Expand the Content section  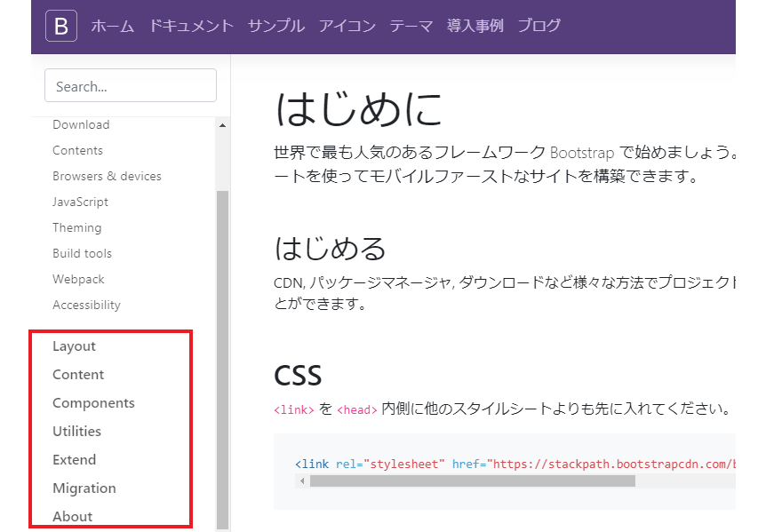point(78,374)
